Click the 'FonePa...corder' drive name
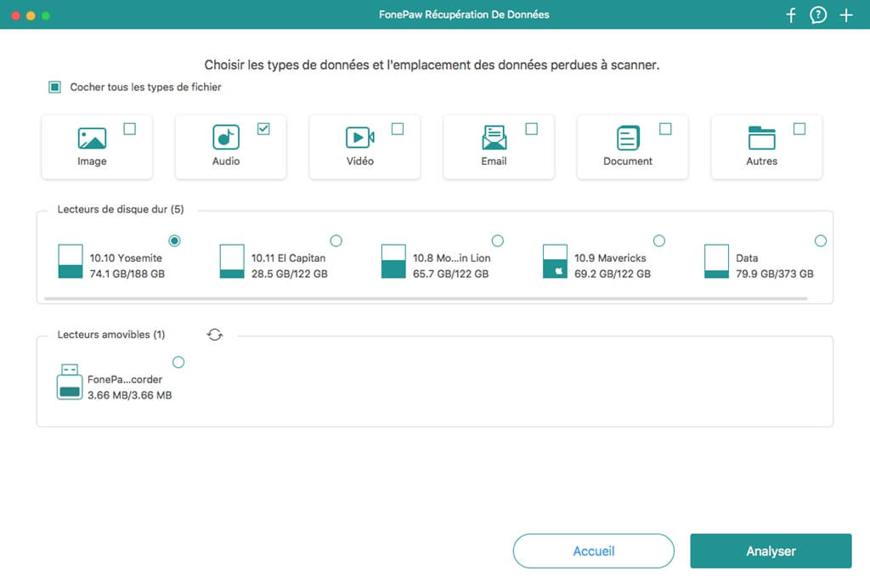This screenshot has width=870, height=588. pos(125,380)
